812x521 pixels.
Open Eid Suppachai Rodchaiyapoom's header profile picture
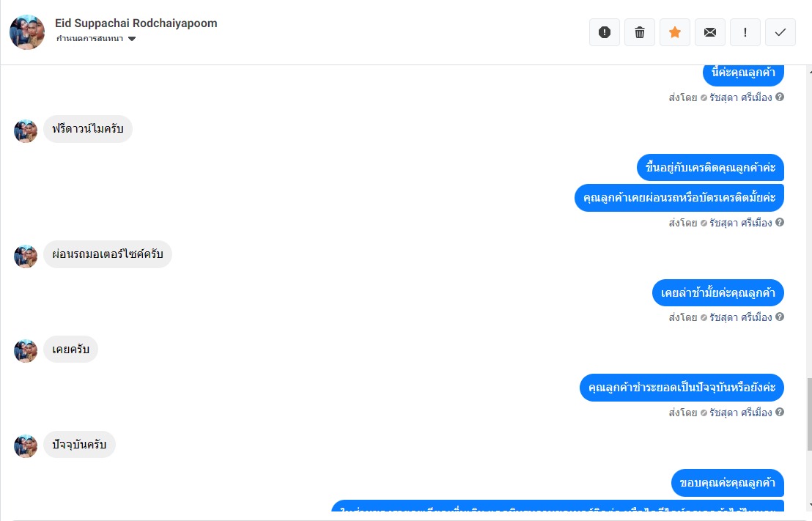(x=27, y=32)
